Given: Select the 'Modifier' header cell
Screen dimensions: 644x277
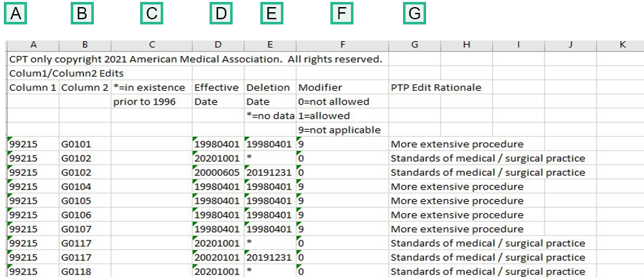Looking at the screenshot, I should point(320,87).
